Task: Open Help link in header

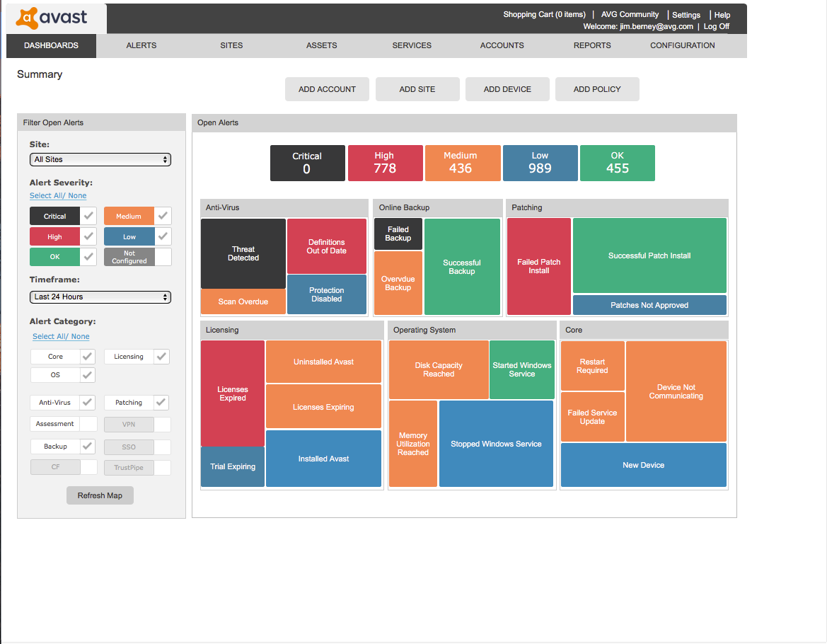Action: pyautogui.click(x=722, y=15)
